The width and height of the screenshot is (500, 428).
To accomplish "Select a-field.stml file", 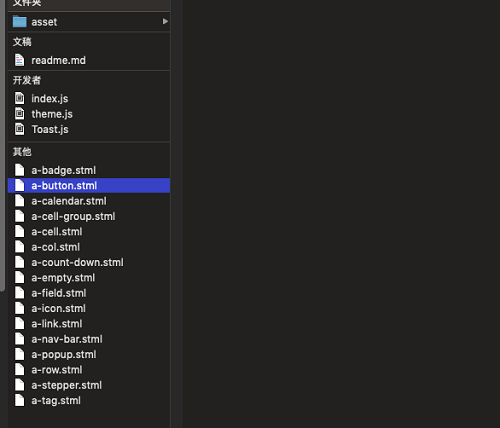I will tap(89, 293).
